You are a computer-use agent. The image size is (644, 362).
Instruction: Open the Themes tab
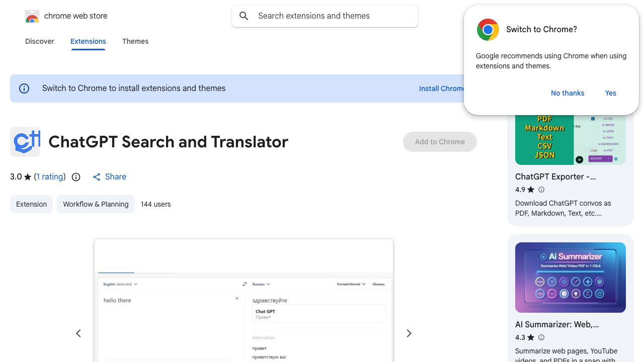(135, 41)
